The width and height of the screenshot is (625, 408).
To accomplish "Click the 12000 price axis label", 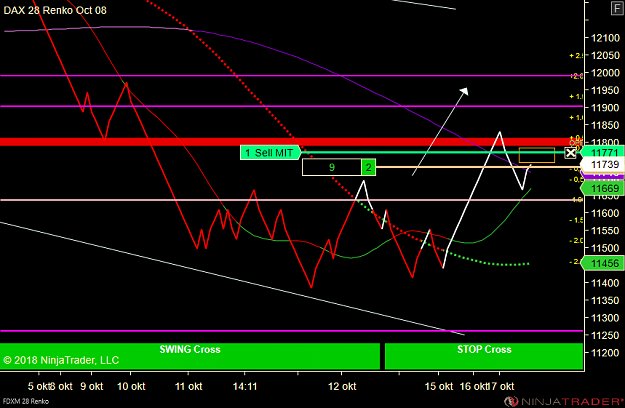I will click(x=605, y=73).
